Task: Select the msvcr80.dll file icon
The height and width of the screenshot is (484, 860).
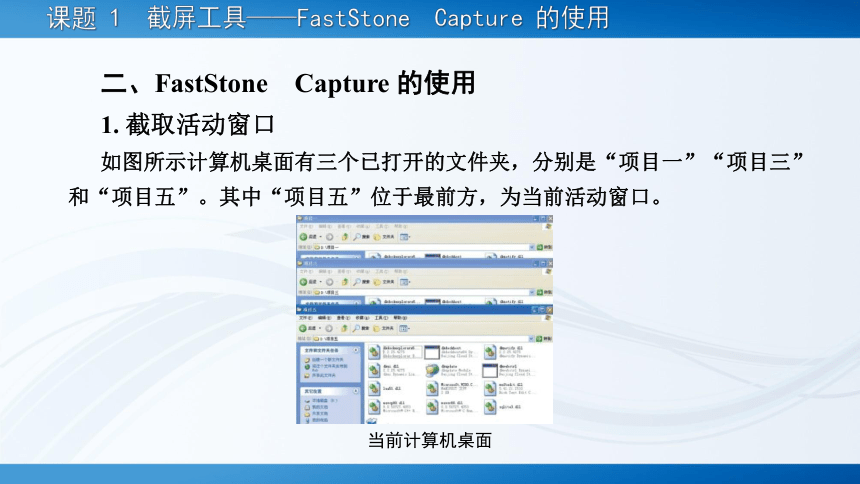Action: pos(432,407)
